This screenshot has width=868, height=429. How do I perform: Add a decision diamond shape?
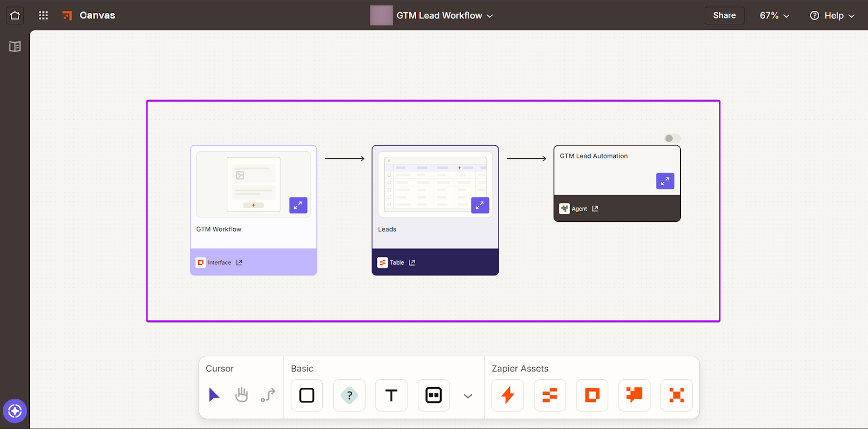[x=349, y=395]
